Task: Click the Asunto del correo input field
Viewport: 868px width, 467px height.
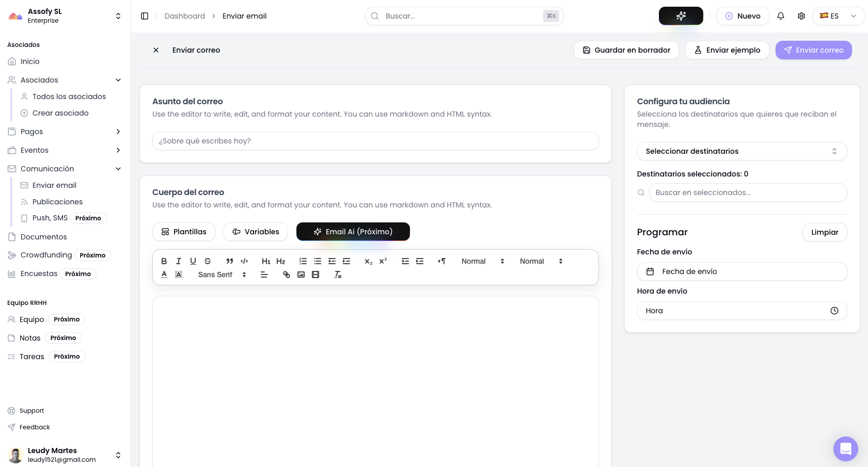Action: click(x=375, y=141)
